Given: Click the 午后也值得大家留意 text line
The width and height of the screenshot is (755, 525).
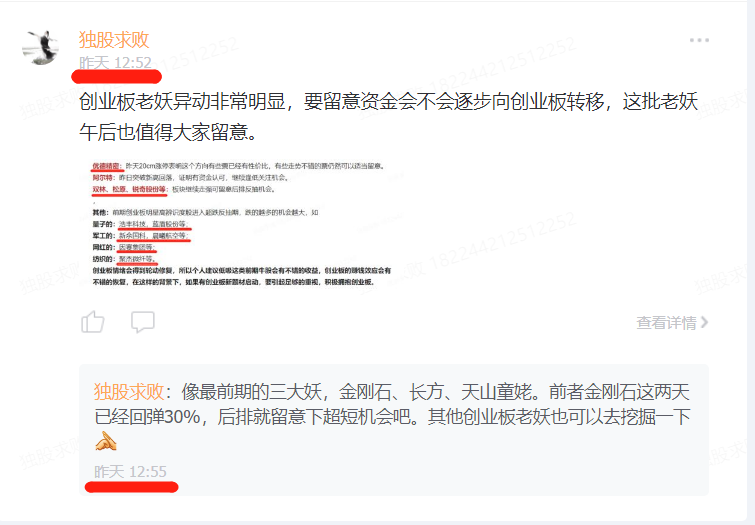Looking at the screenshot, I should click(169, 132).
